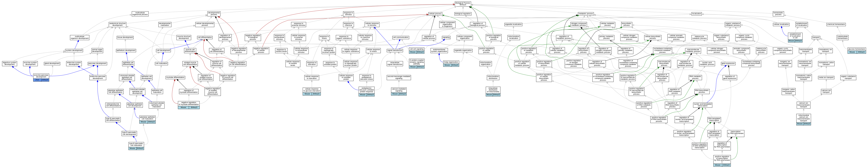
Task: Click 'organic substance transport' node
Action: [x=848, y=77]
